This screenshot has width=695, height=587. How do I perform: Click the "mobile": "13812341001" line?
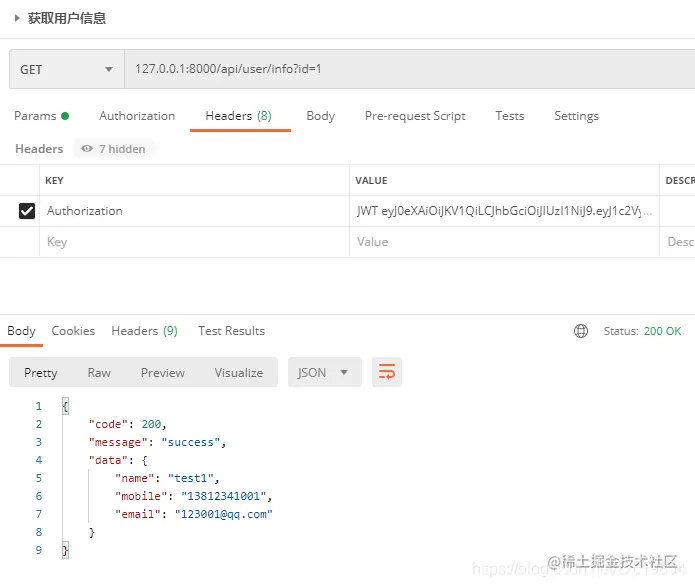pyautogui.click(x=193, y=496)
